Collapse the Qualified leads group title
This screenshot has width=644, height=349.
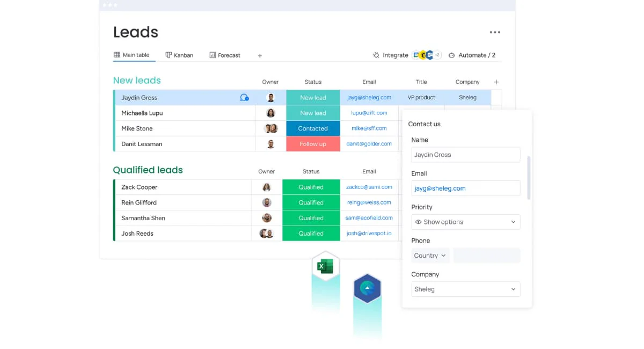click(x=148, y=170)
